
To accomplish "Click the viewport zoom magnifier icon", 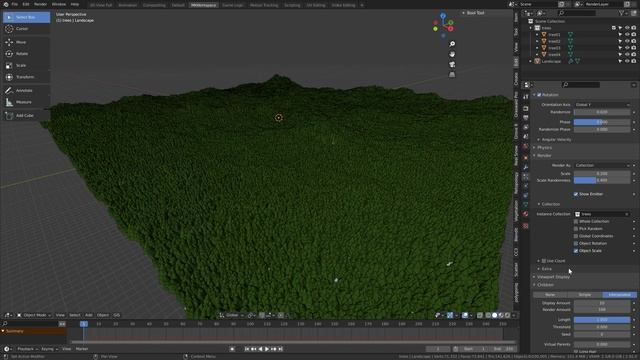I will click(452, 44).
